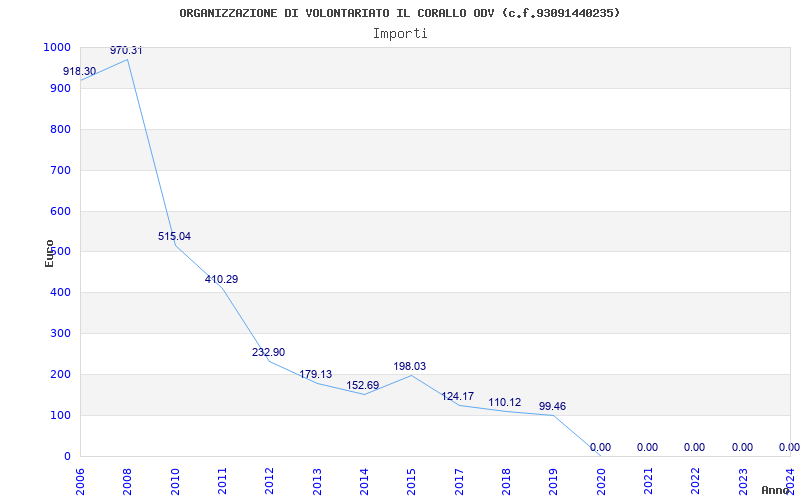Click the 410.29 data label
Screen dimensions: 800x500
pos(221,279)
